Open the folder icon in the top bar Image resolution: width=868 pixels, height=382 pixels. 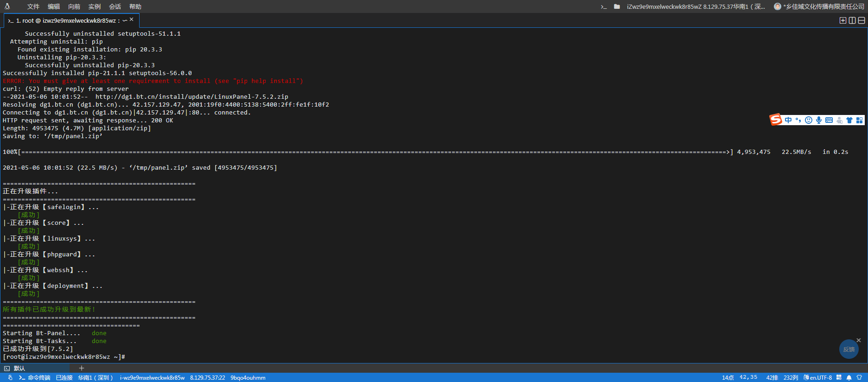point(617,6)
